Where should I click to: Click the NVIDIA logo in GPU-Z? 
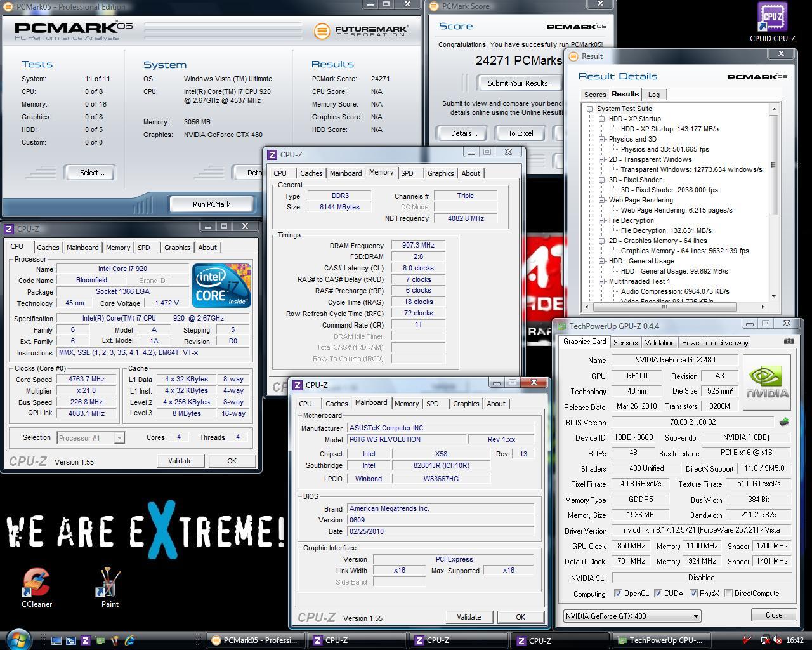[x=767, y=382]
